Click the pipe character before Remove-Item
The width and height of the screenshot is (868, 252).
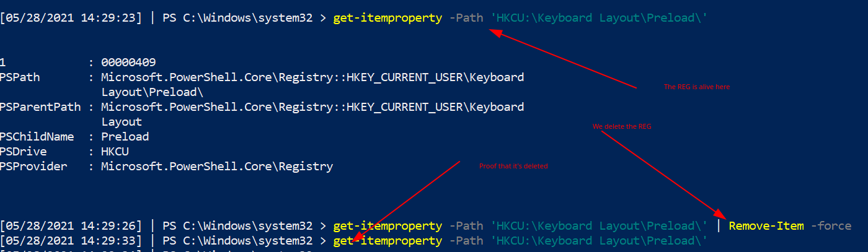tap(719, 226)
